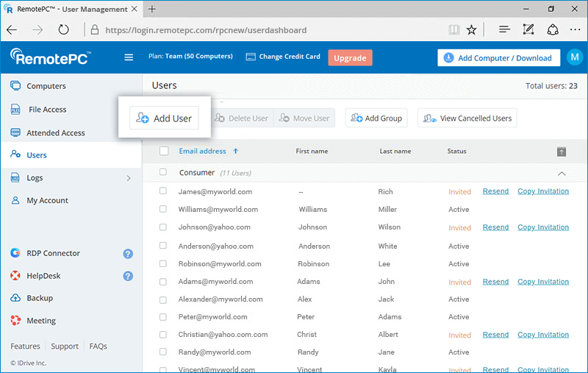Resend invitation to Adams@myworld.com
The image size is (588, 373).
click(x=495, y=282)
